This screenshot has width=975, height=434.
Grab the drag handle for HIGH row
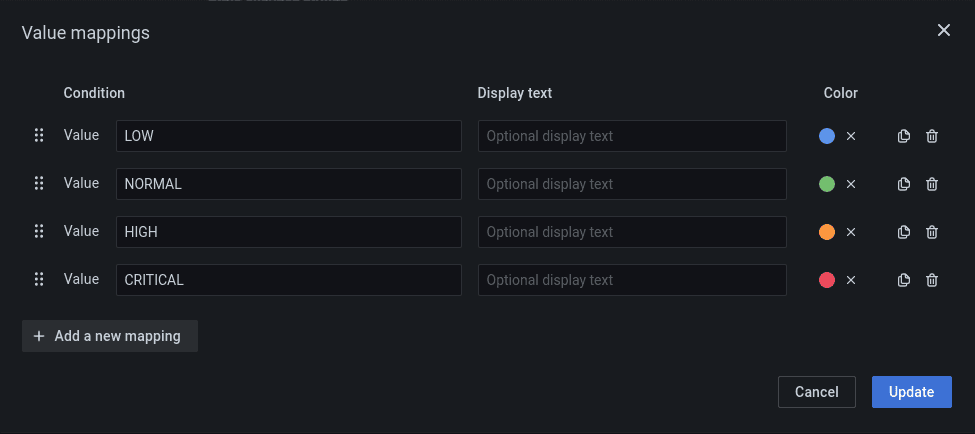pyautogui.click(x=39, y=231)
